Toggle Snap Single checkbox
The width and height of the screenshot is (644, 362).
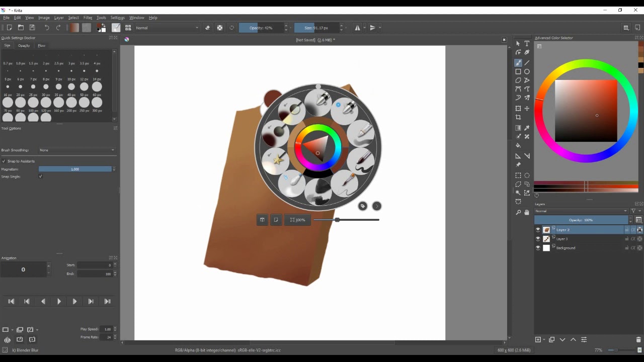pos(40,176)
